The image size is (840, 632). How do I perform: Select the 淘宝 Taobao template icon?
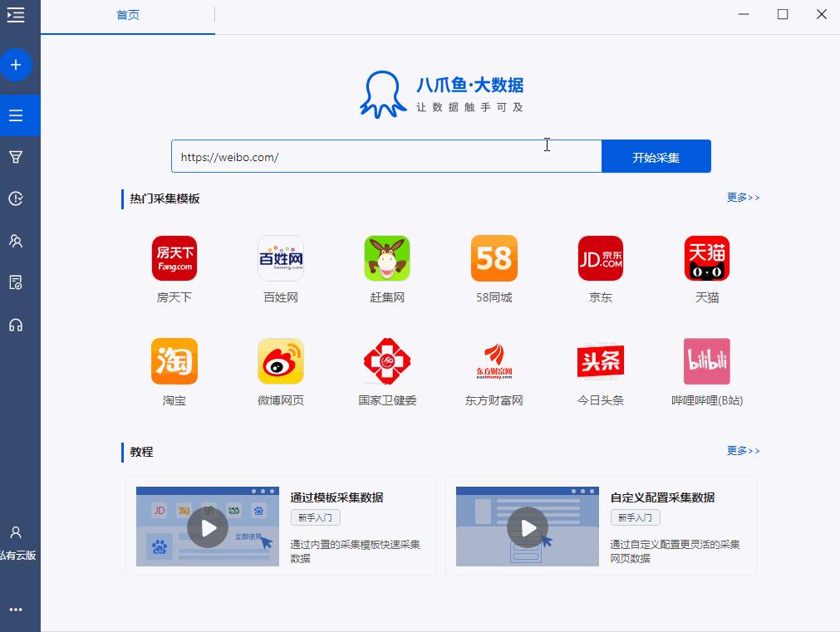[174, 361]
